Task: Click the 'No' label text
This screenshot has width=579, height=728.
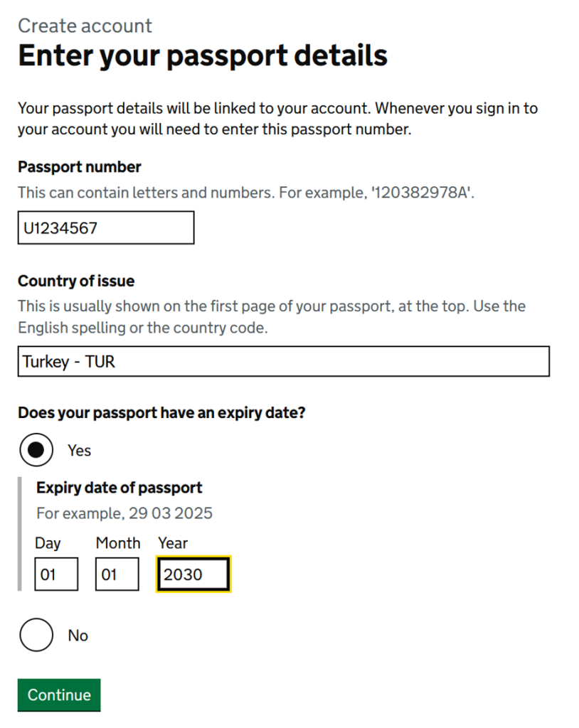Action: [78, 636]
